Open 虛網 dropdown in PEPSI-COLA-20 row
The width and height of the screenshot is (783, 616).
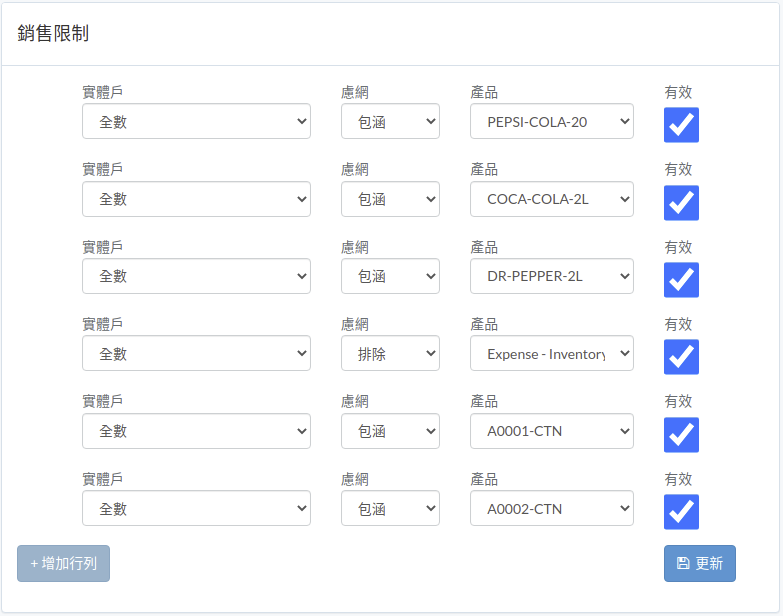pyautogui.click(x=391, y=121)
